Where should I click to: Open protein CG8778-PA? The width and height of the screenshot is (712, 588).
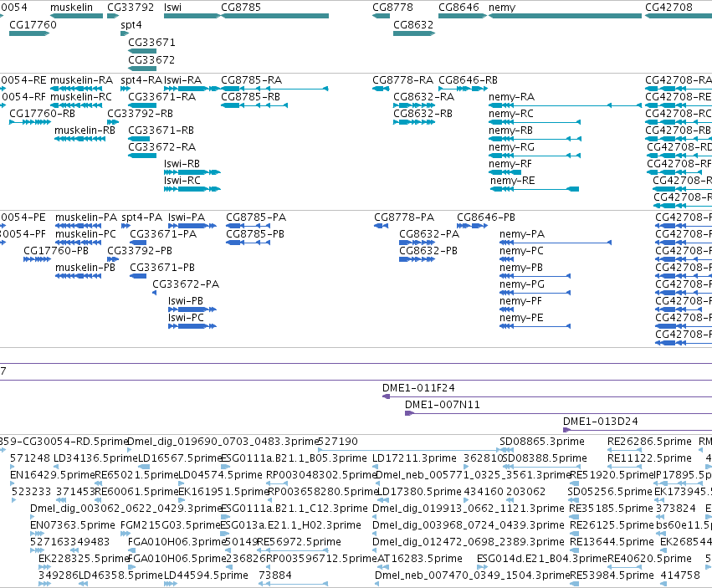(x=382, y=226)
